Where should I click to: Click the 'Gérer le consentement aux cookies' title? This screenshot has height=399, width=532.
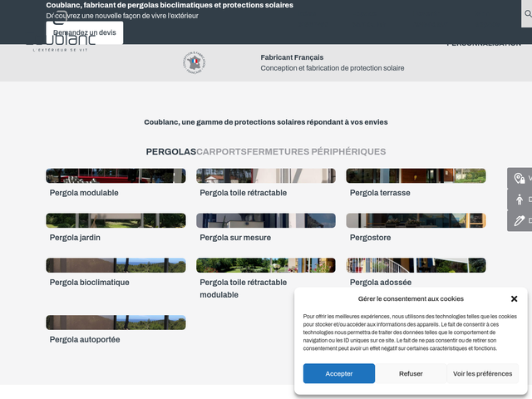pos(411,299)
